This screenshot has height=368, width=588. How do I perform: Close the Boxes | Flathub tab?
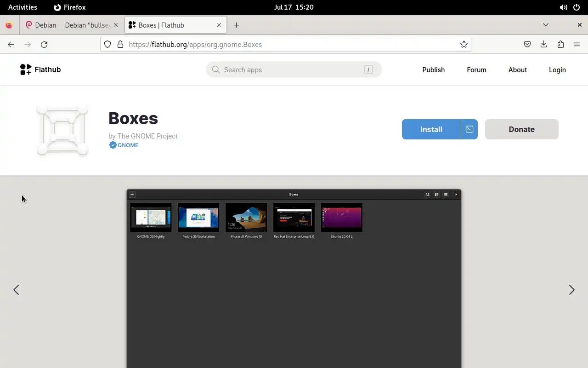coord(219,25)
